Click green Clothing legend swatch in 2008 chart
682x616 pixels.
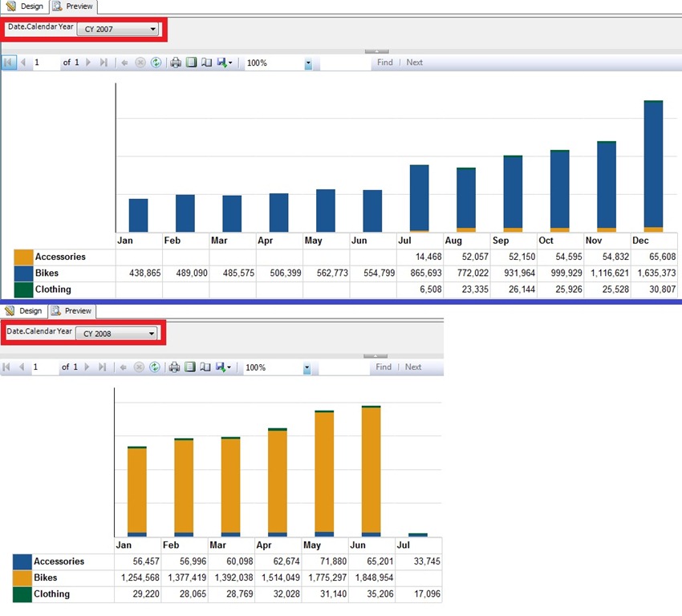click(22, 594)
